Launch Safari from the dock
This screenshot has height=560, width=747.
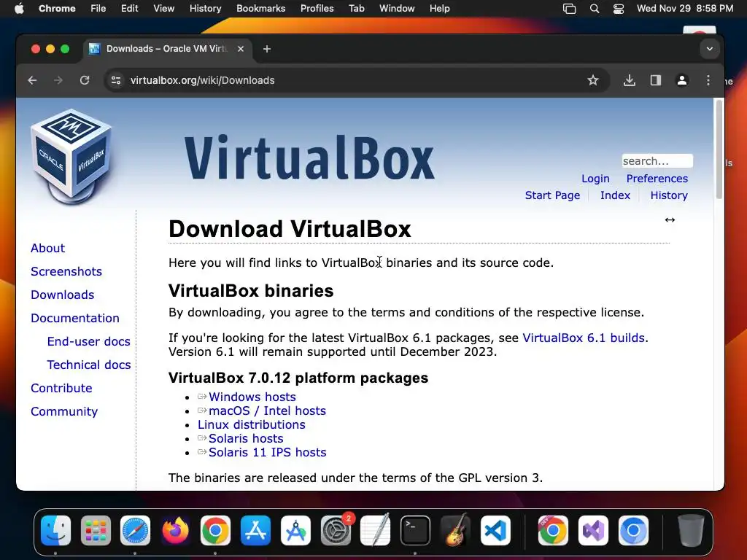click(x=135, y=531)
